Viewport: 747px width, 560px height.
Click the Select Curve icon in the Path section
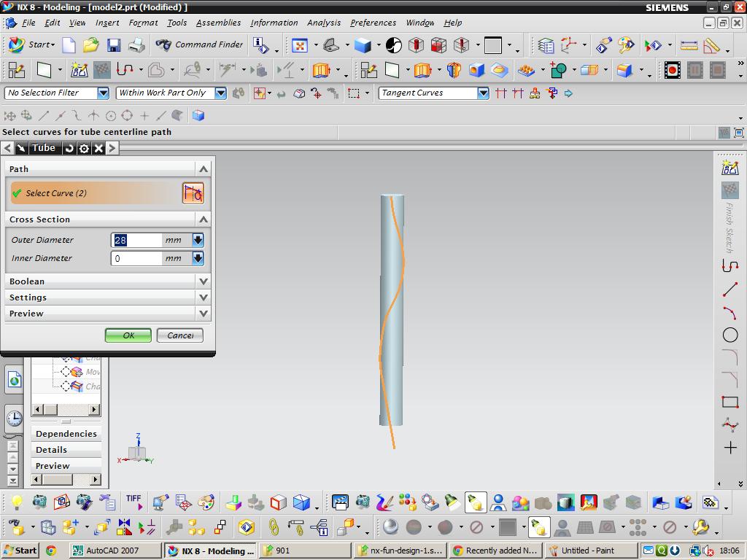(193, 192)
